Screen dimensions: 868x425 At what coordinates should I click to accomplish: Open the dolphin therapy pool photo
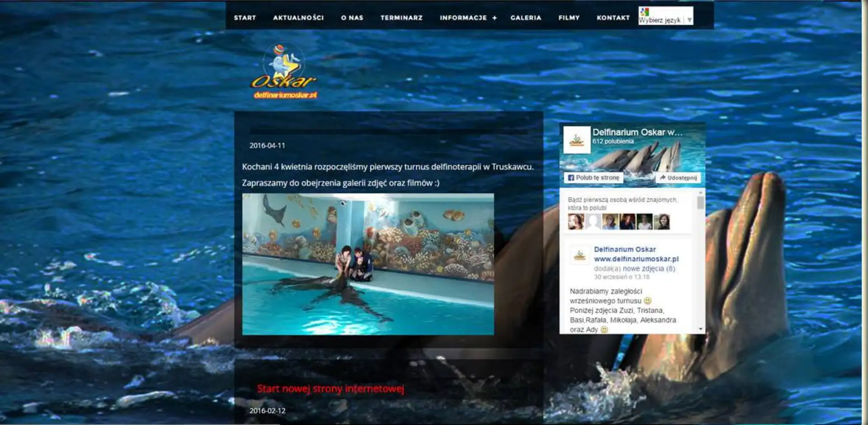point(368,264)
